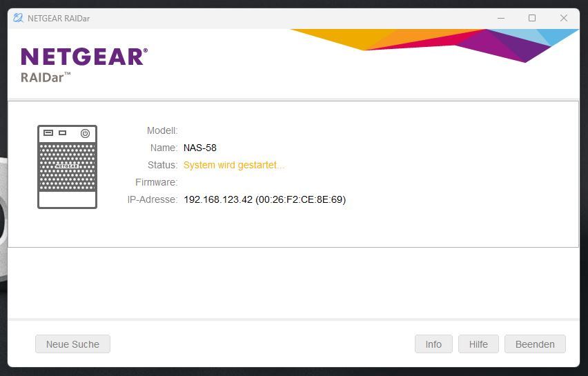Click the IP address 192.168.123.42 entry
The image size is (588, 376).
[265, 199]
